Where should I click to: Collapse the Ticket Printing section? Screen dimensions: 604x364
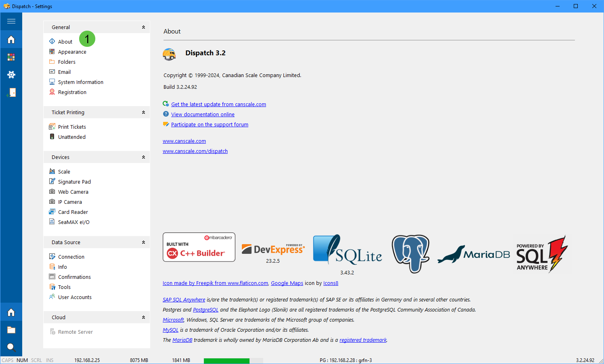pyautogui.click(x=143, y=112)
